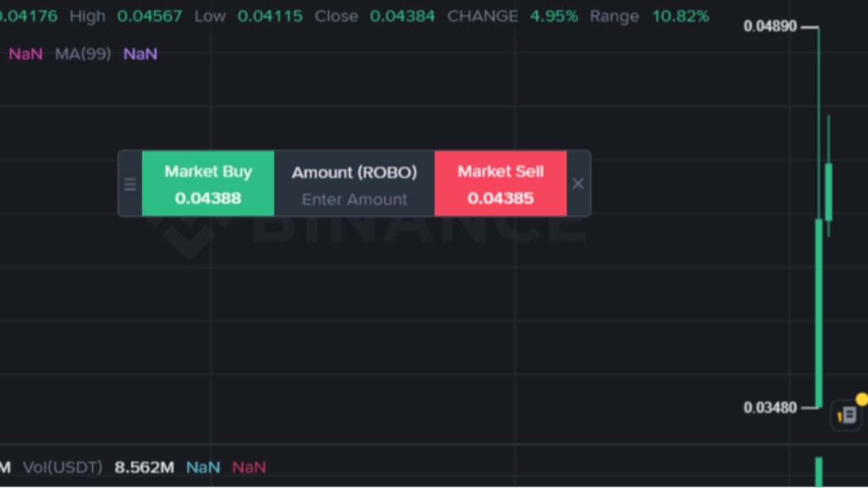Click the 8.562M volume value
868x488 pixels.
point(144,467)
